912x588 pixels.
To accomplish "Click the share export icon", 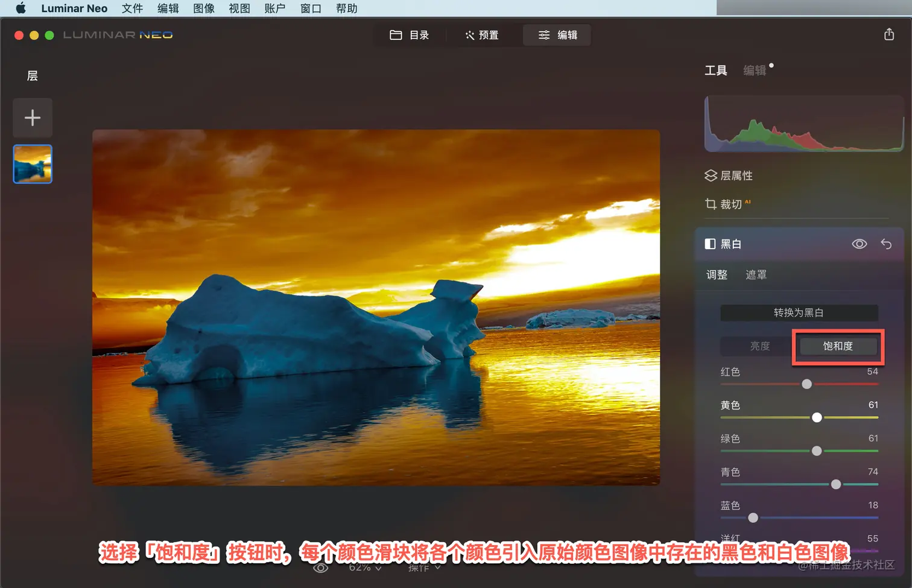I will 889,34.
